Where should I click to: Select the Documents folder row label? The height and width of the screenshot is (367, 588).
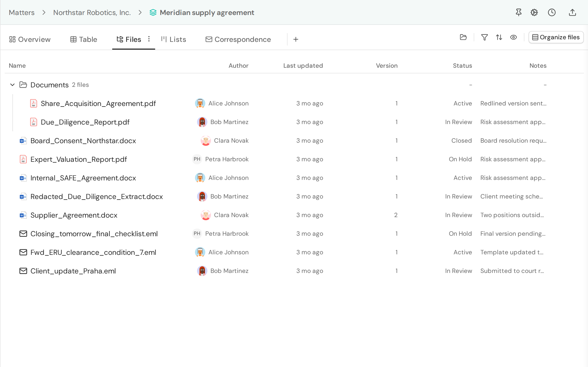[x=50, y=85]
